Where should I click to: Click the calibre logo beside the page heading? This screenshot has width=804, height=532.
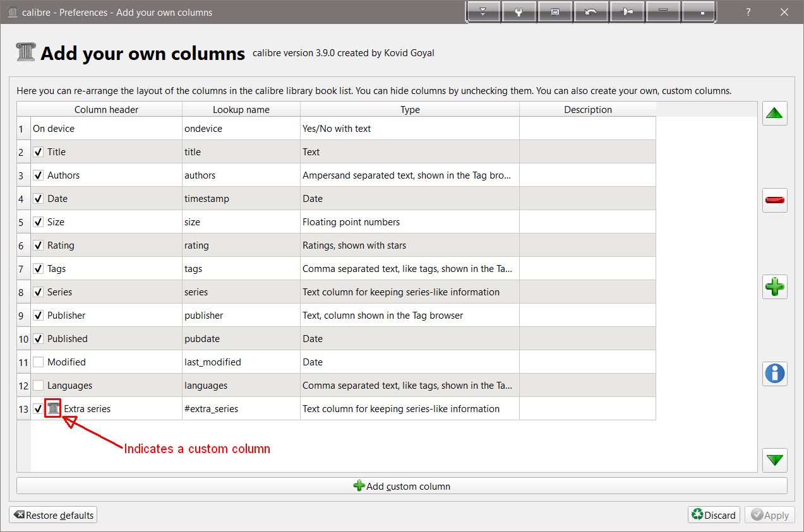pos(26,52)
